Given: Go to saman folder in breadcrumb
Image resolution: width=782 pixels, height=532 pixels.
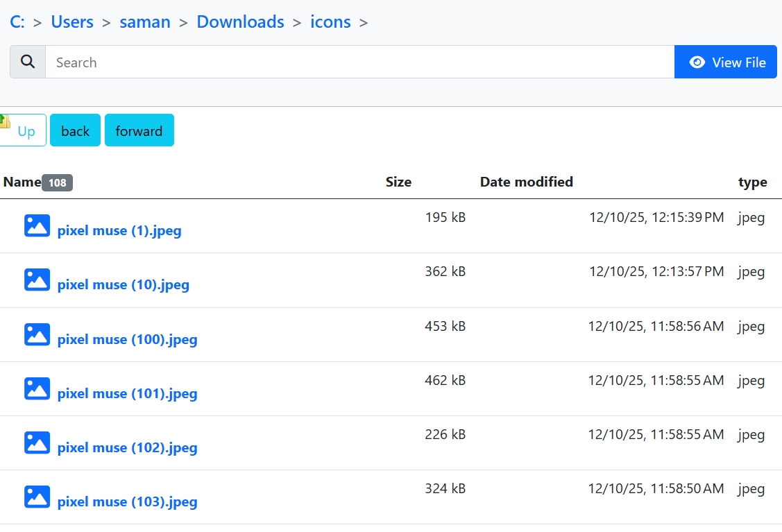Looking at the screenshot, I should tap(145, 22).
